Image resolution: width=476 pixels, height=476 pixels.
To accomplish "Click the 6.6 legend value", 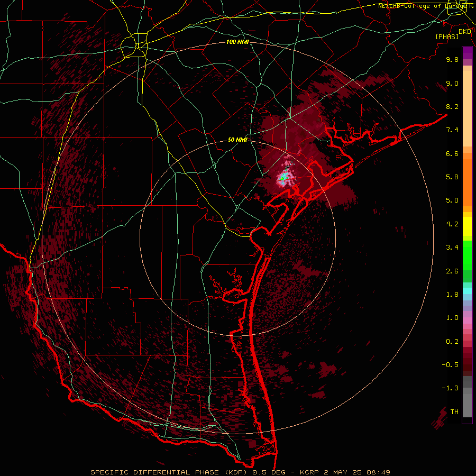I will [x=452, y=153].
